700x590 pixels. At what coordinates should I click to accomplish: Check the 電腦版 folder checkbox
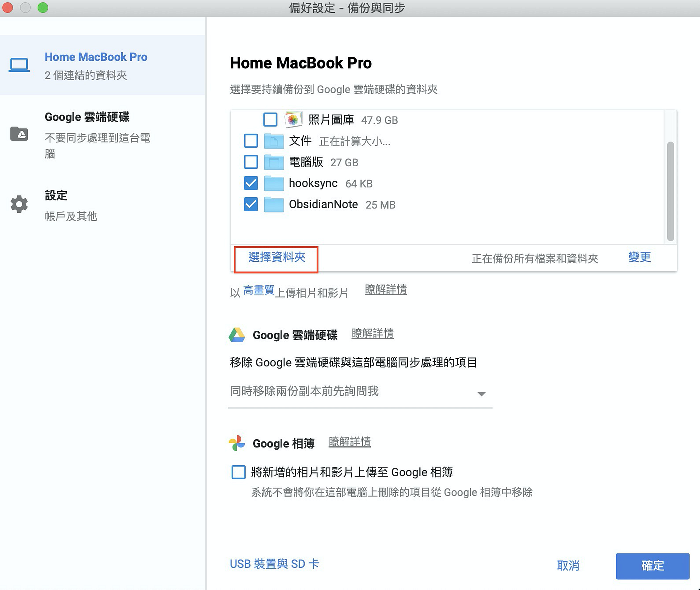pyautogui.click(x=251, y=162)
